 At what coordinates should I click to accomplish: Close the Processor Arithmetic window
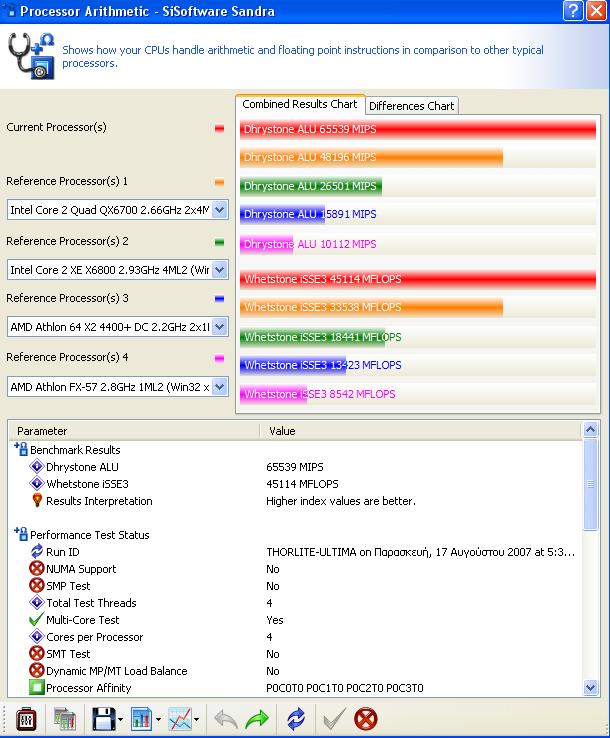tap(596, 10)
